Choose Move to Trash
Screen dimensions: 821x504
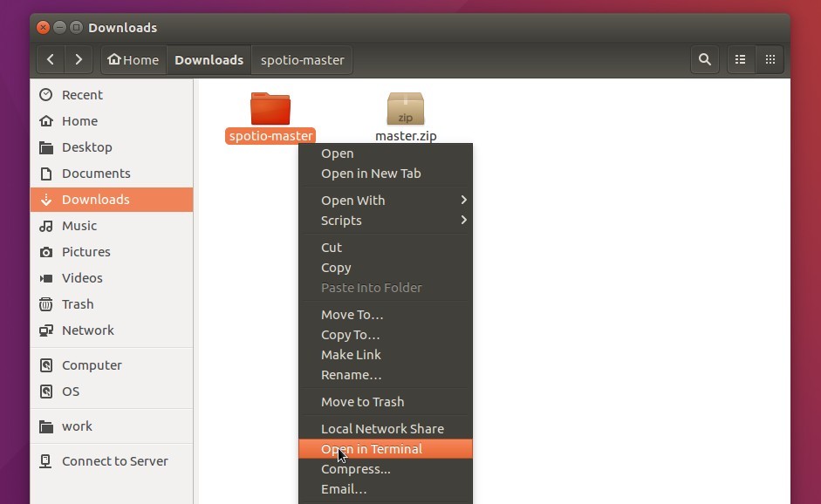[386, 401]
